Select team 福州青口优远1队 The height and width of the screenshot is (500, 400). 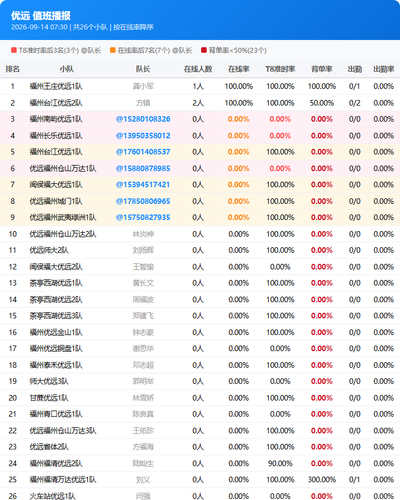click(x=56, y=414)
